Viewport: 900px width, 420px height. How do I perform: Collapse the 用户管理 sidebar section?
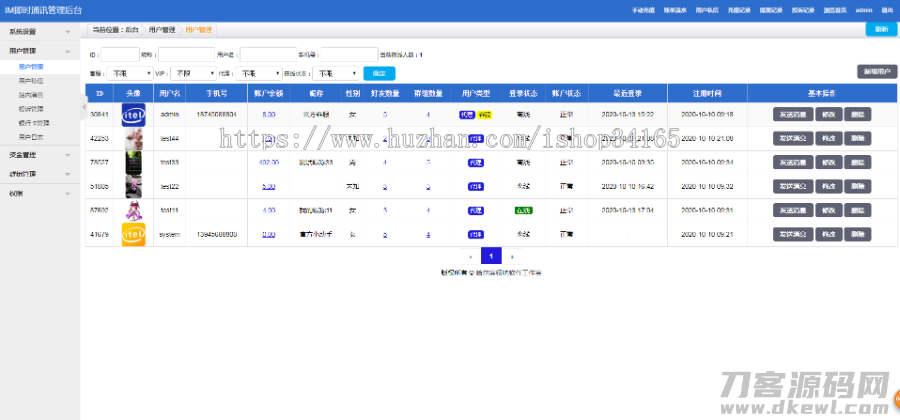tap(38, 49)
